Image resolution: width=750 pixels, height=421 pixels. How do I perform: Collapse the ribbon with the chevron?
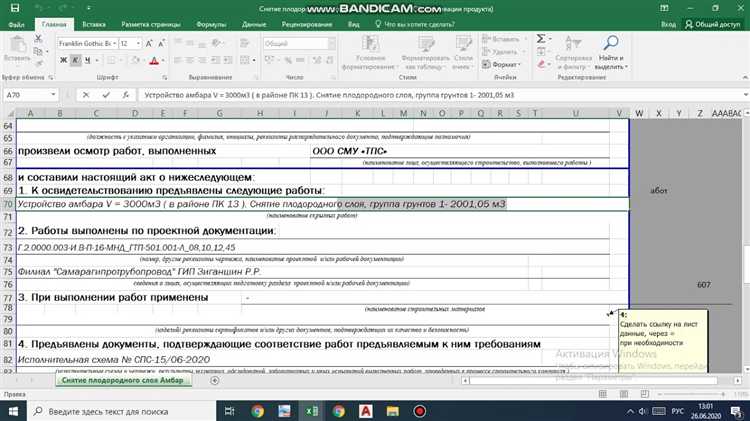point(745,77)
